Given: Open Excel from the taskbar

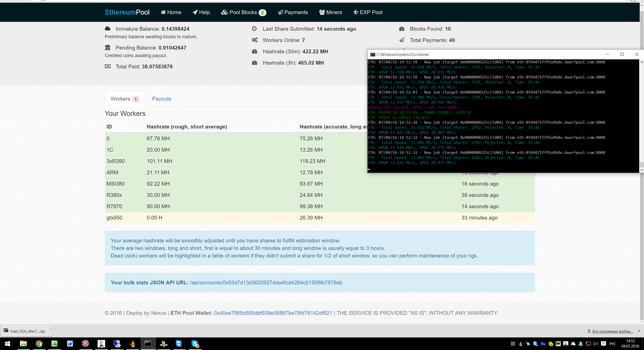Looking at the screenshot, I should (x=54, y=344).
